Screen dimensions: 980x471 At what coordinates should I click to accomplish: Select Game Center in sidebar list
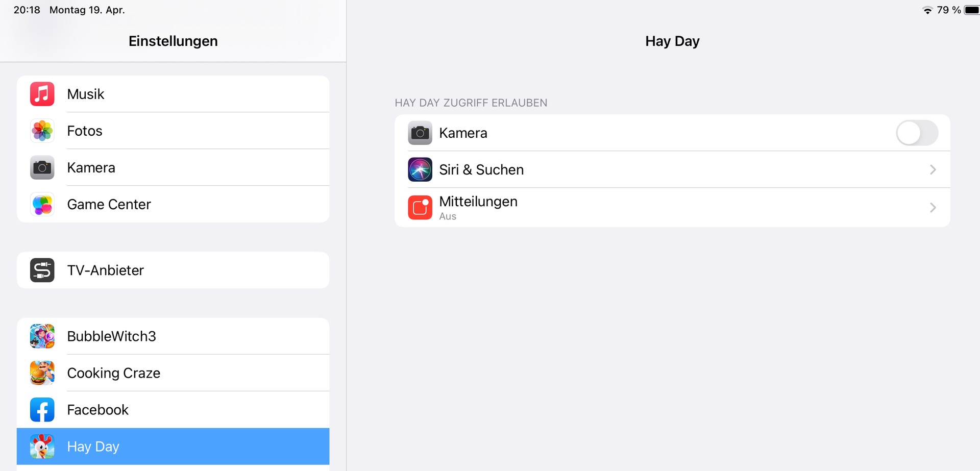[x=109, y=204]
